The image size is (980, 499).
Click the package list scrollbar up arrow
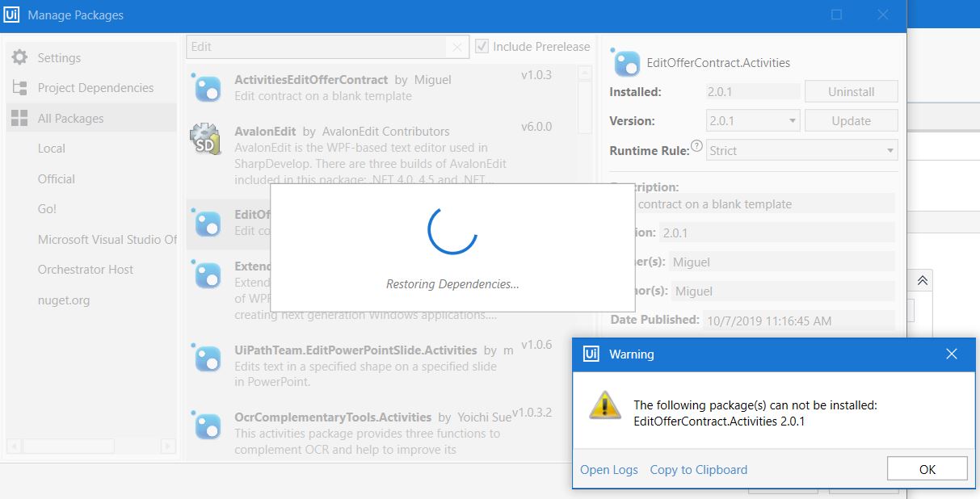coord(587,74)
